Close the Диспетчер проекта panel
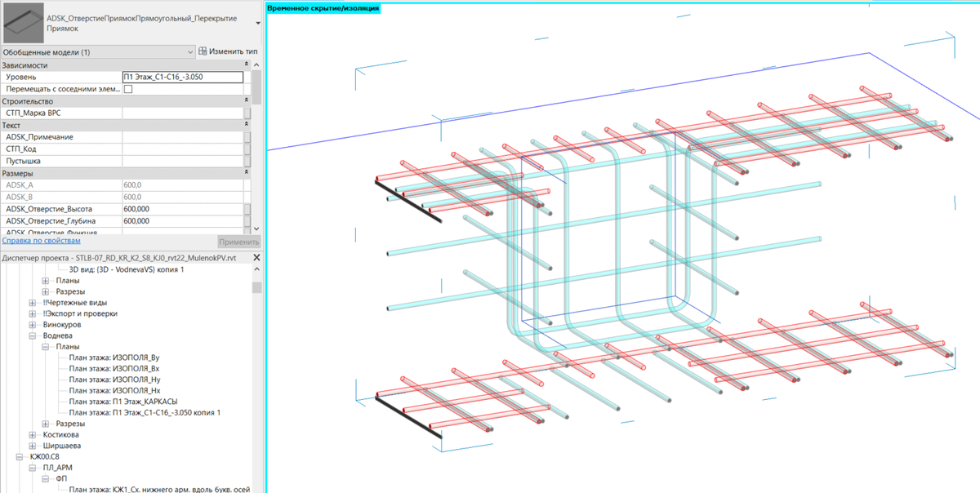Image resolution: width=980 pixels, height=493 pixels. 256,258
